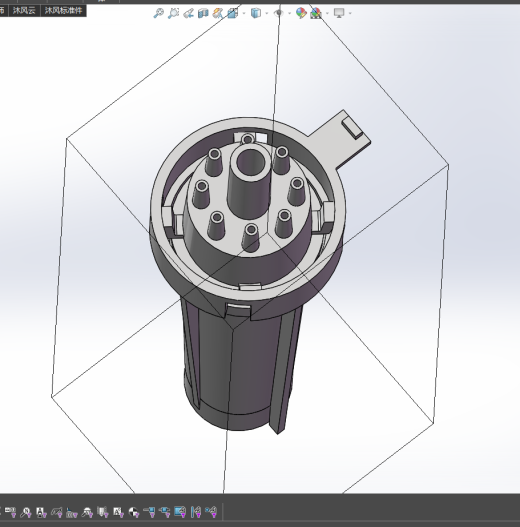Activate the Zoom to Area tool
520x527 pixels.
(173, 13)
